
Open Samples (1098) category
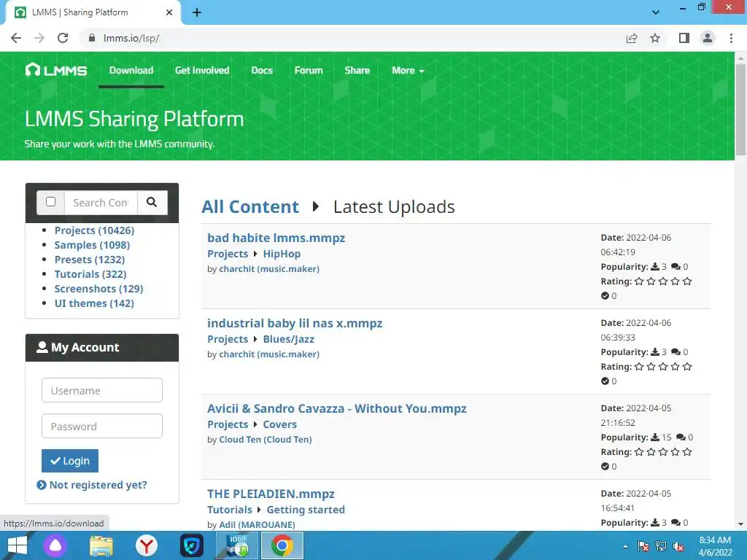point(92,245)
